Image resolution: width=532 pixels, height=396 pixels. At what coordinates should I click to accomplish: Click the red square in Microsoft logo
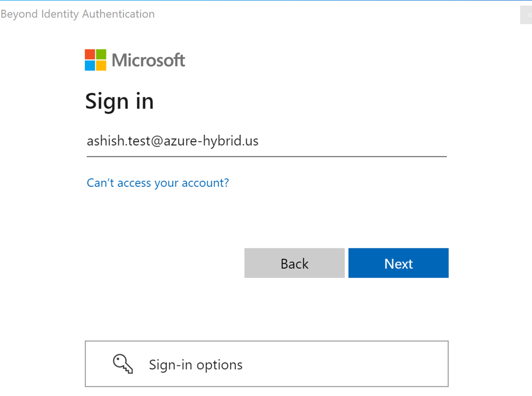(x=90, y=55)
